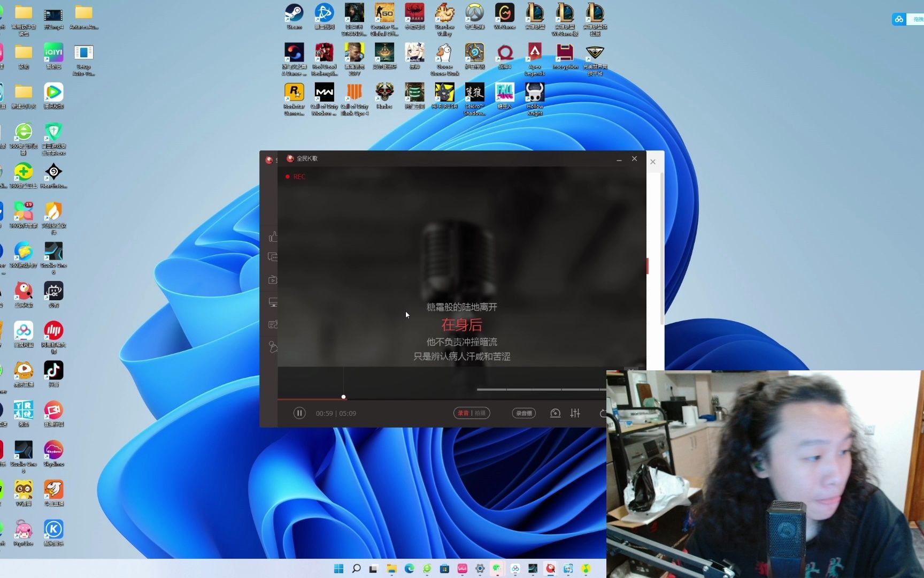Open Inscryption desktop shortcut

(565, 57)
